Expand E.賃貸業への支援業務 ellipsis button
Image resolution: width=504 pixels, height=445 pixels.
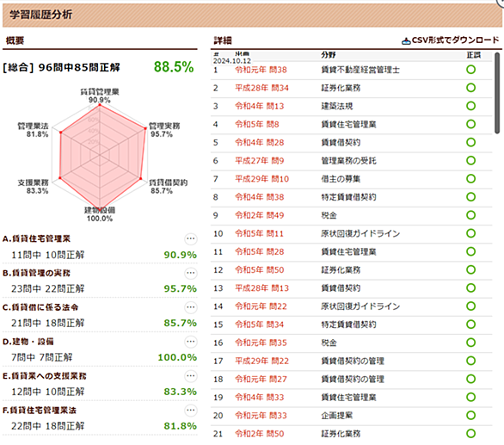[191, 376]
